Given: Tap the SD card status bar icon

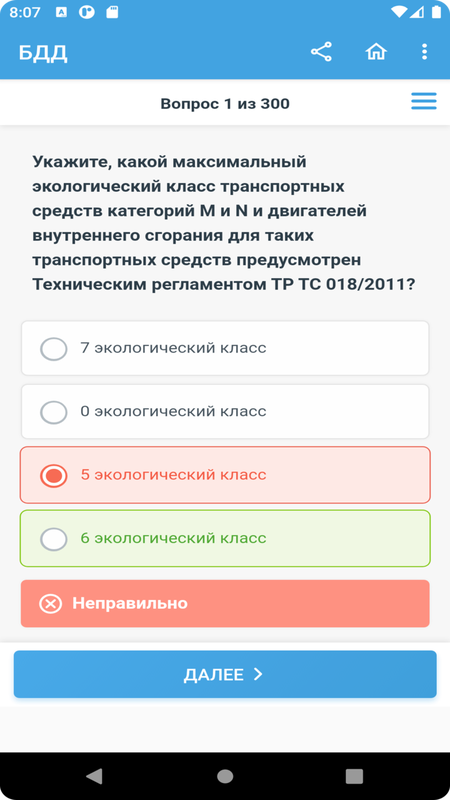Looking at the screenshot, I should coord(112,13).
